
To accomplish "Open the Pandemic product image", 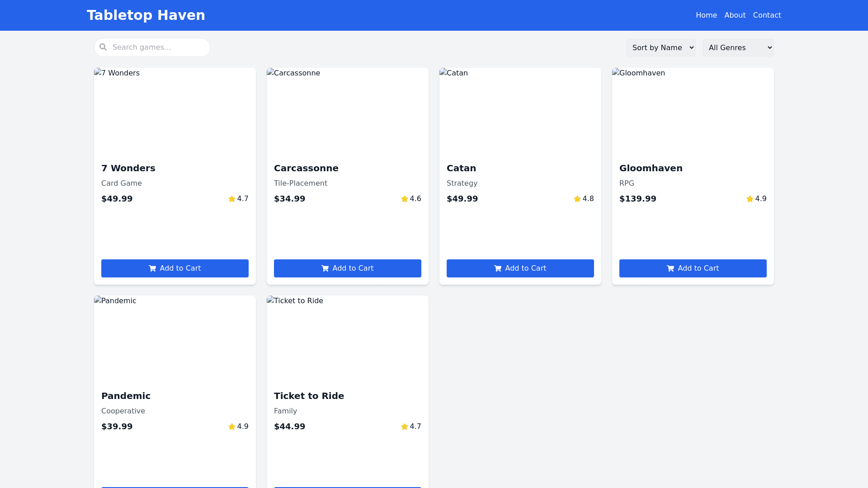I will [175, 339].
